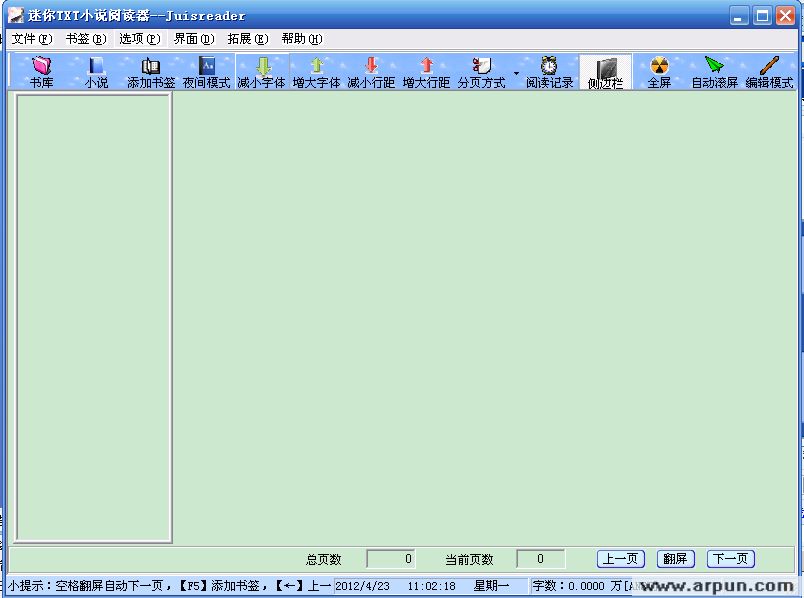Click the empty sidebar list panel
The image size is (804, 598).
[x=93, y=317]
